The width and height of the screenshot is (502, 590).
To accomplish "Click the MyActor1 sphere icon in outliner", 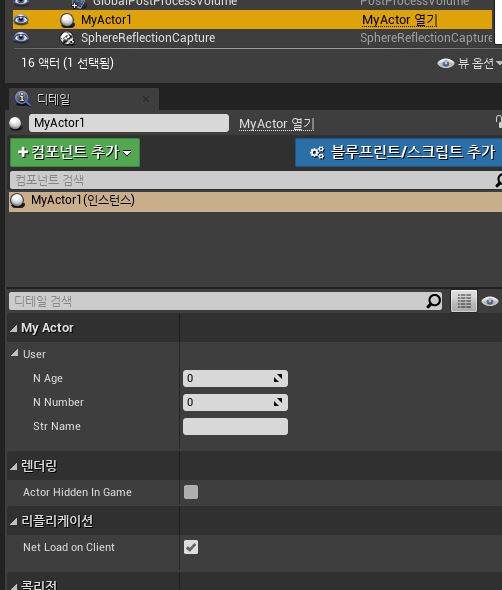I will coord(67,20).
